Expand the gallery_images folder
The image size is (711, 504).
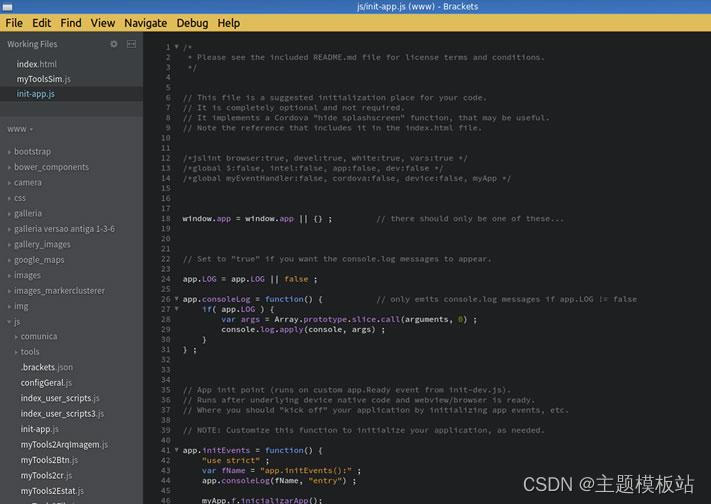coord(42,245)
